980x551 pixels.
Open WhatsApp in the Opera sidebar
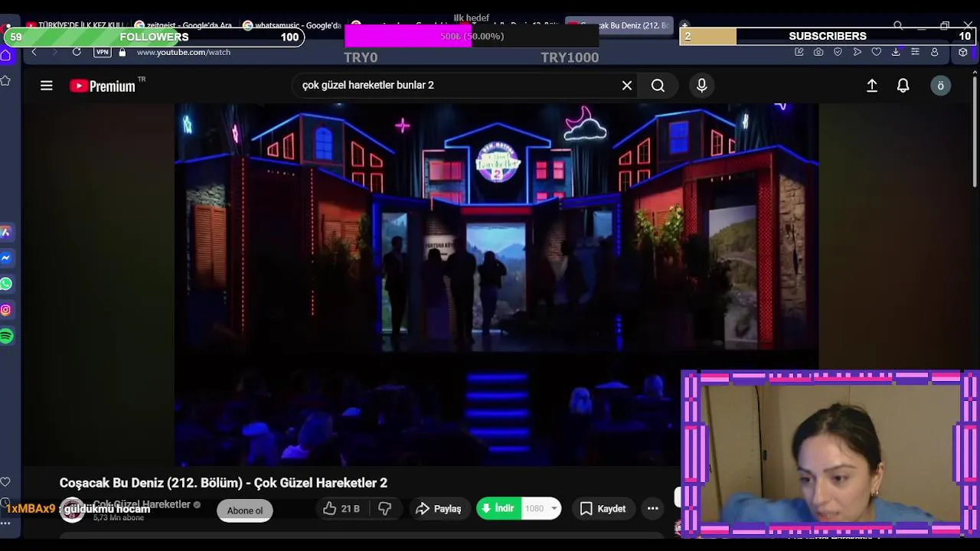[x=6, y=284]
